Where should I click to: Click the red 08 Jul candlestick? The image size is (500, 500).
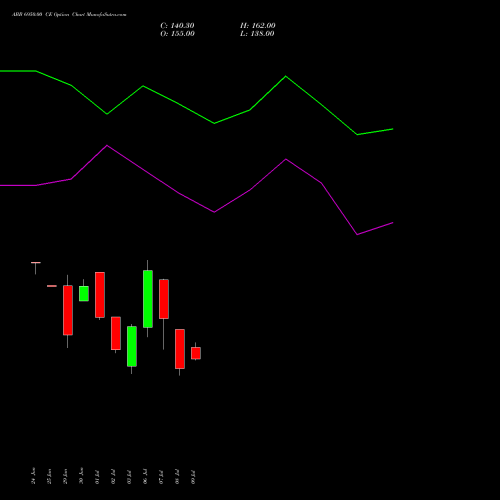click(180, 349)
